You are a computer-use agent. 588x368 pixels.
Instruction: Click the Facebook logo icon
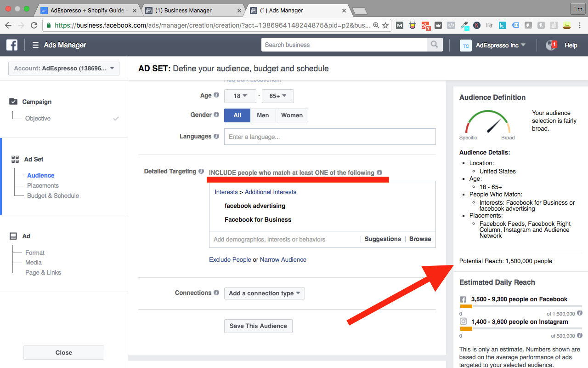coord(11,45)
